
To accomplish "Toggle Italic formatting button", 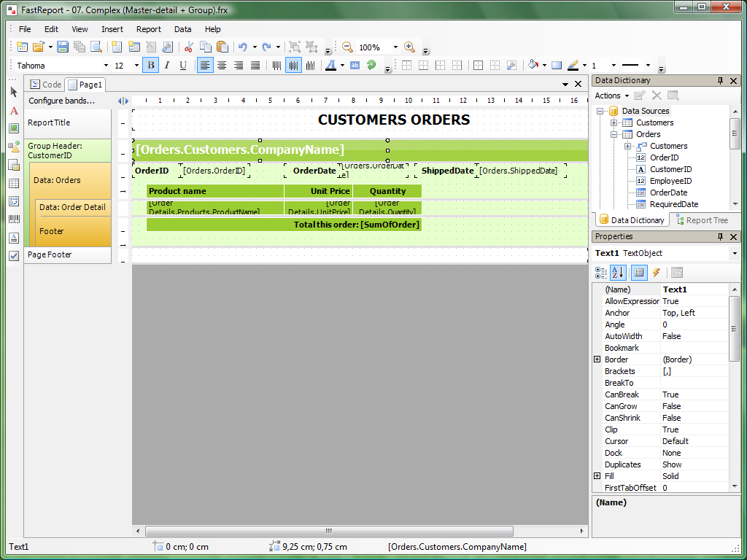I will [x=166, y=66].
